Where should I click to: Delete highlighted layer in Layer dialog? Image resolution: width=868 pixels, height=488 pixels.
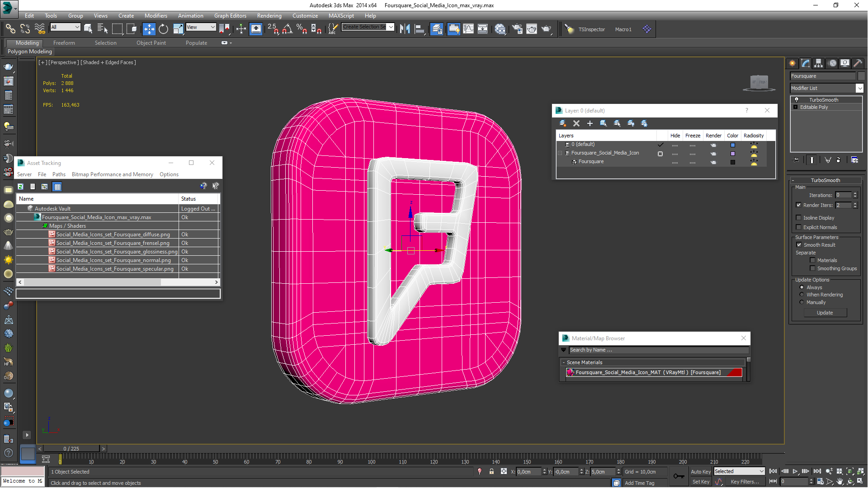(576, 123)
